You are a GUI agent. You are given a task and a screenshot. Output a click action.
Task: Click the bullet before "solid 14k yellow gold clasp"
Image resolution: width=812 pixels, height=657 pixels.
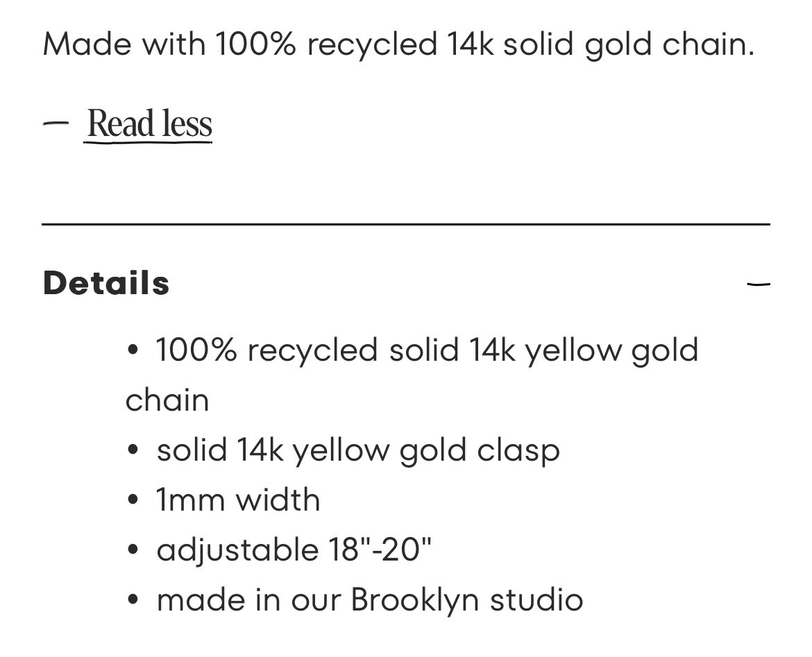pyautogui.click(x=133, y=450)
